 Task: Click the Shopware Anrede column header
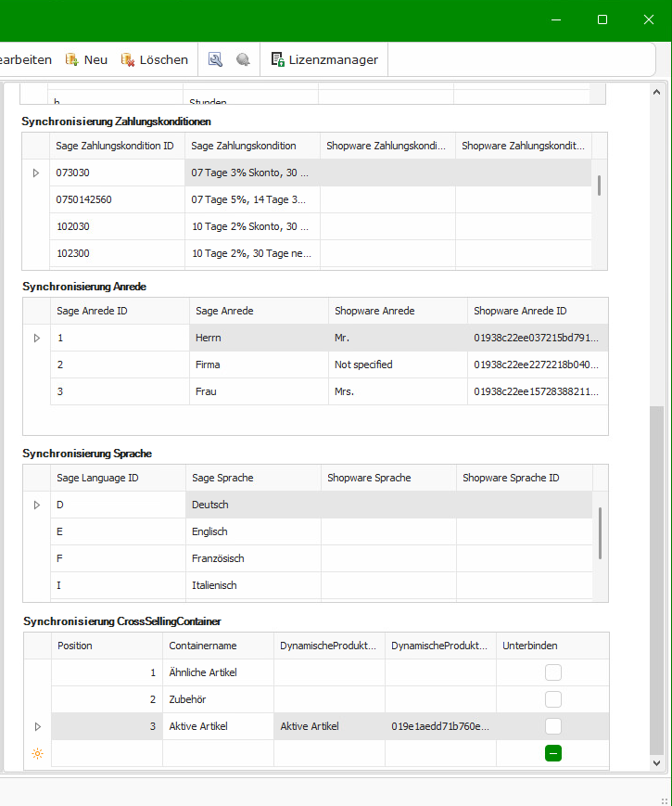398,311
